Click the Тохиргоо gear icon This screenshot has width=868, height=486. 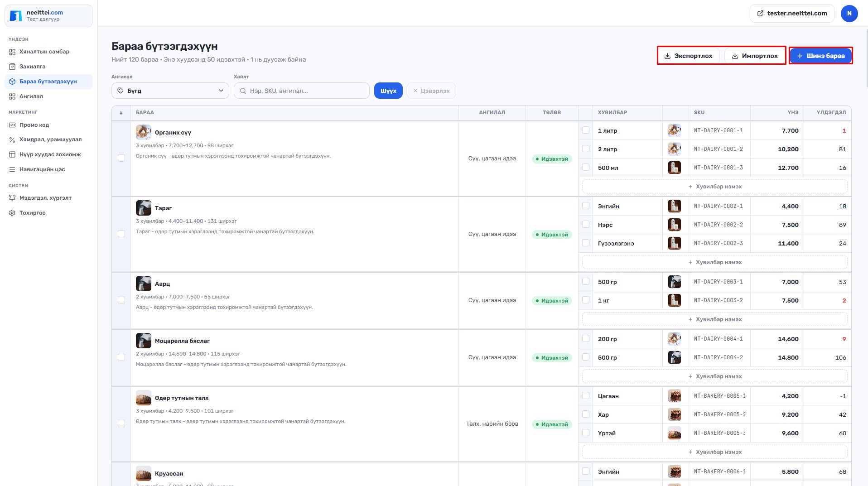coord(12,213)
